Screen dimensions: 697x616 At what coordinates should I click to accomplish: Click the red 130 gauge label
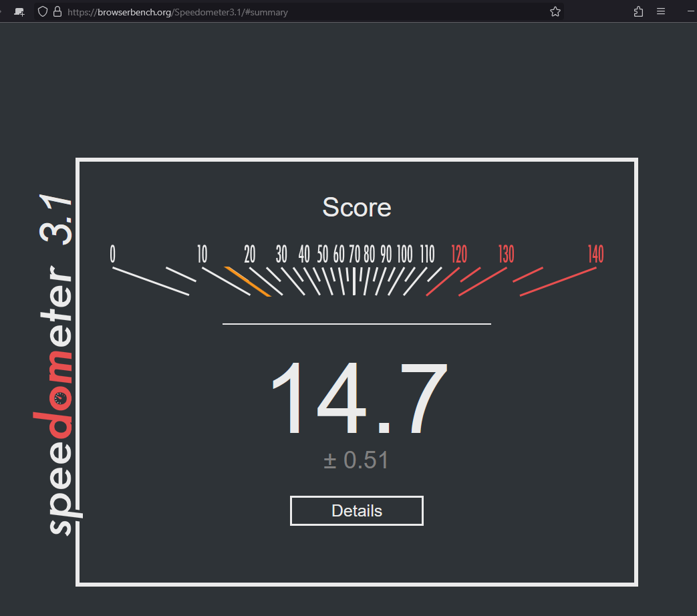(x=507, y=254)
